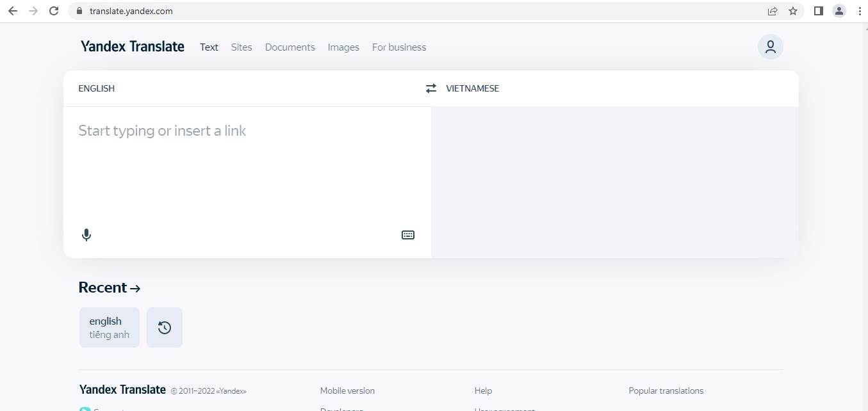Open Chrome's three-dot menu
This screenshot has width=868, height=411.
[x=860, y=11]
